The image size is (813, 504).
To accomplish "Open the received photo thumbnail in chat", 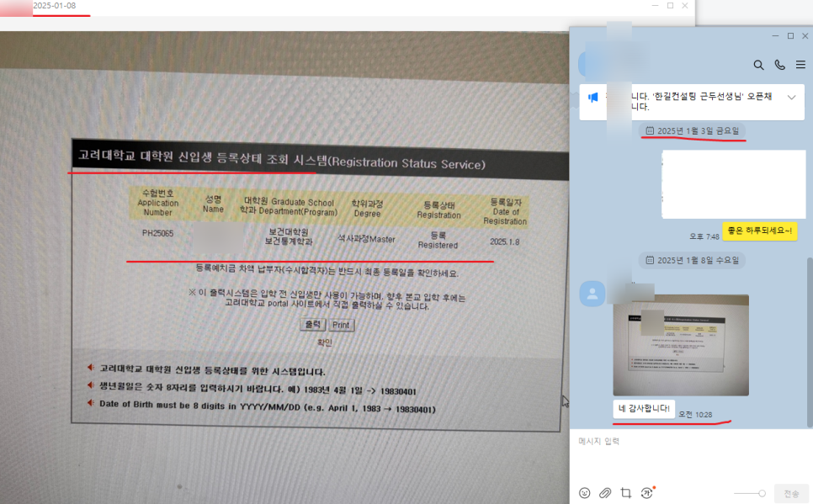I will click(681, 345).
